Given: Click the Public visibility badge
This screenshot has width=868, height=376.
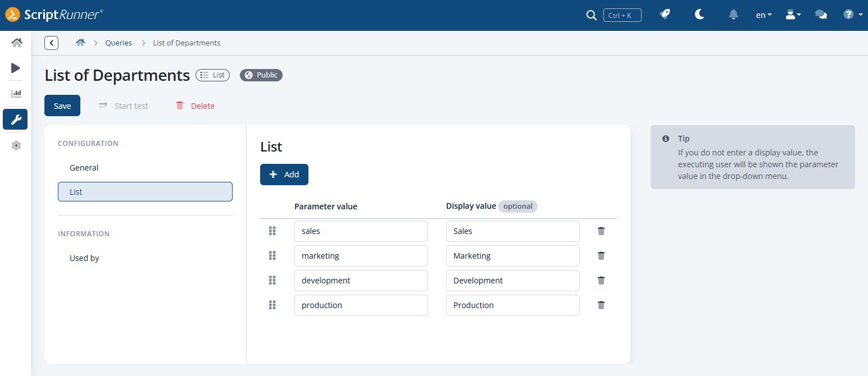Looking at the screenshot, I should coord(261,75).
